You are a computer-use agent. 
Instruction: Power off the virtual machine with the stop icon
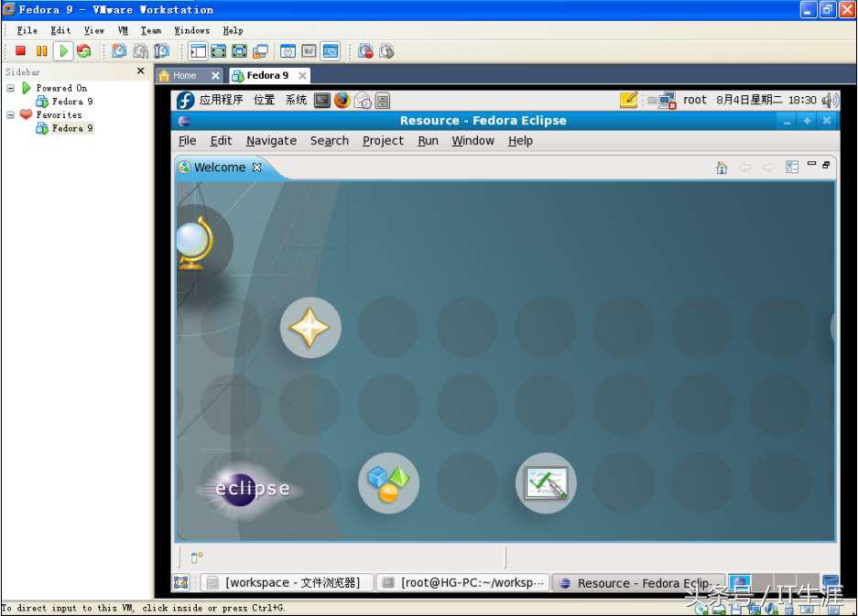point(20,51)
